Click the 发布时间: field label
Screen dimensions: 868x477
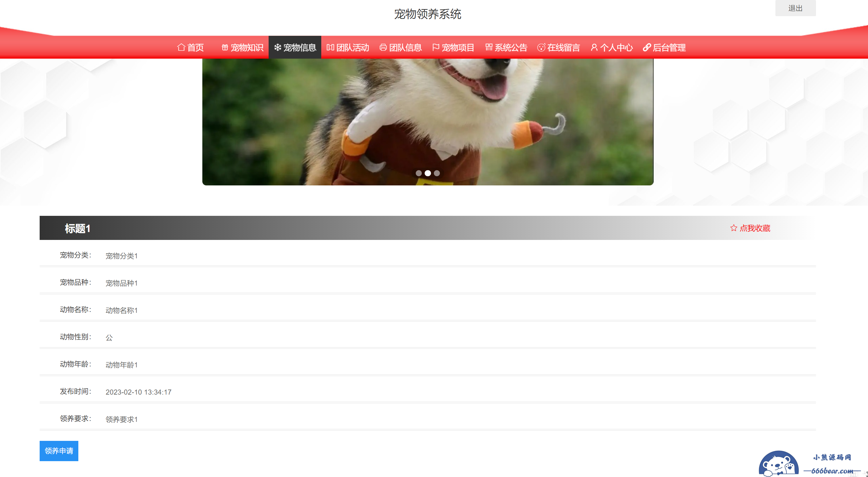75,391
